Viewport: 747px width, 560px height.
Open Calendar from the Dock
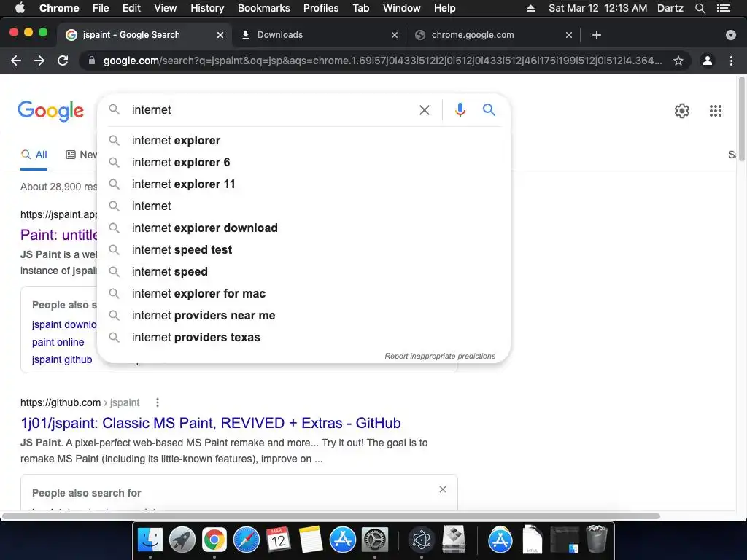(x=278, y=540)
